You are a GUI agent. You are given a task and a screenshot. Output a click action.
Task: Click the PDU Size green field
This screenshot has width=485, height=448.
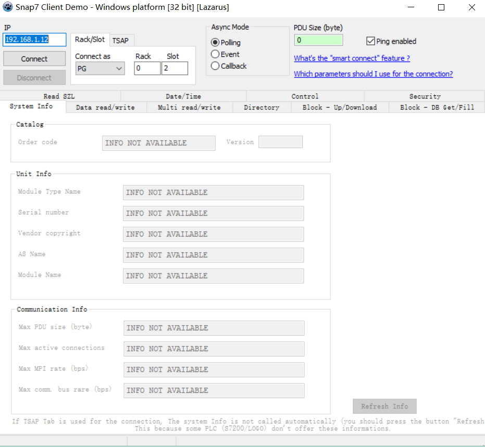pyautogui.click(x=318, y=40)
